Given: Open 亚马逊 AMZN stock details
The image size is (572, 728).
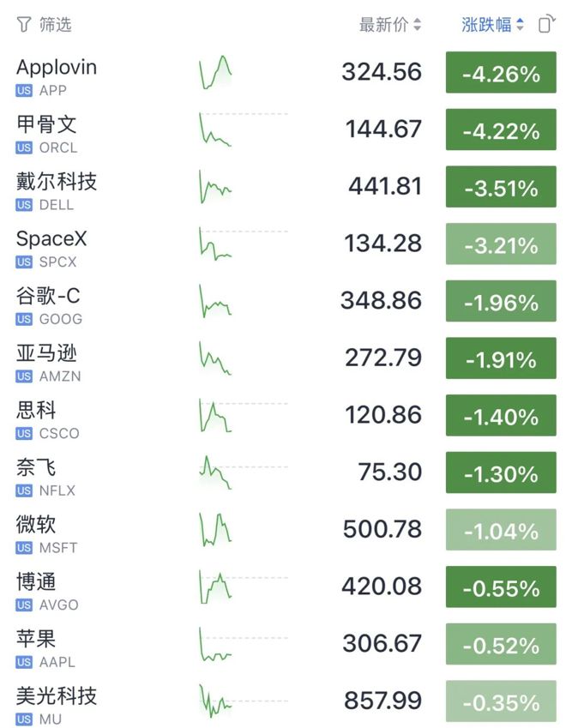Looking at the screenshot, I should [x=286, y=359].
